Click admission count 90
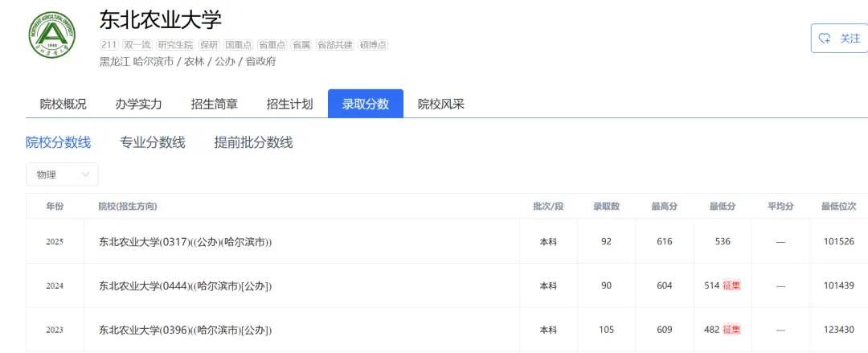 click(x=606, y=286)
